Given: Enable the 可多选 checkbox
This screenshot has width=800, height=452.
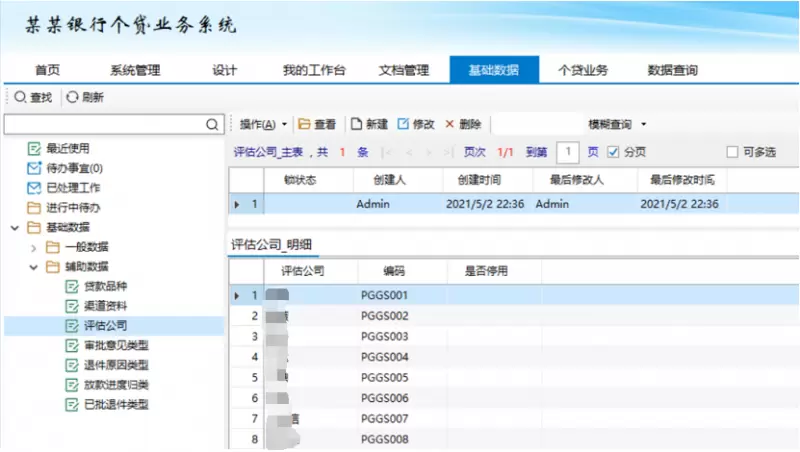Looking at the screenshot, I should [731, 152].
